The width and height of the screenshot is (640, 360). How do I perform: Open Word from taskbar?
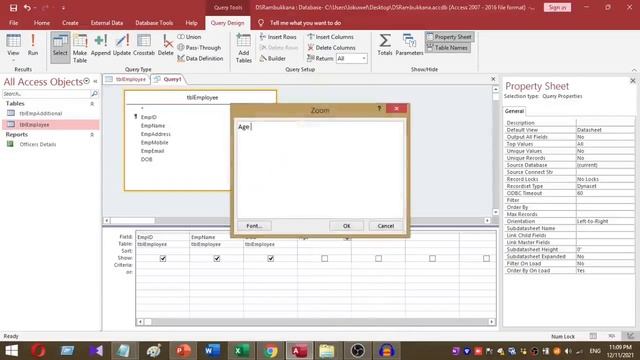(x=212, y=351)
